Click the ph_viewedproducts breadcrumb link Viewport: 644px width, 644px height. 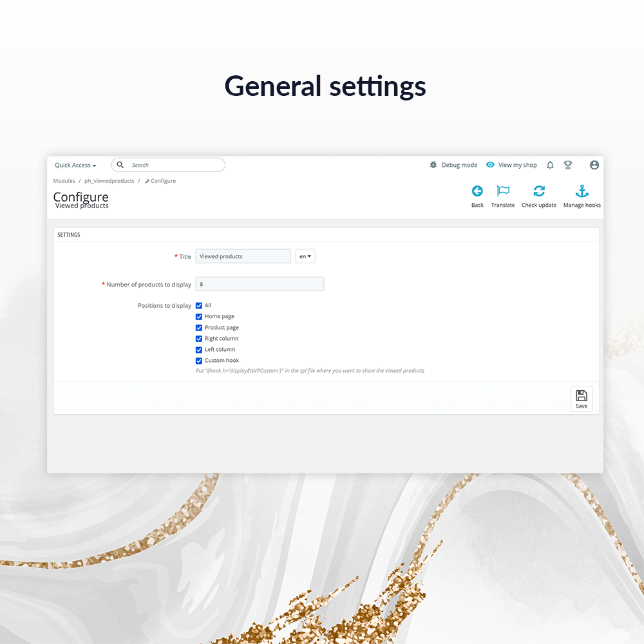[x=109, y=181]
